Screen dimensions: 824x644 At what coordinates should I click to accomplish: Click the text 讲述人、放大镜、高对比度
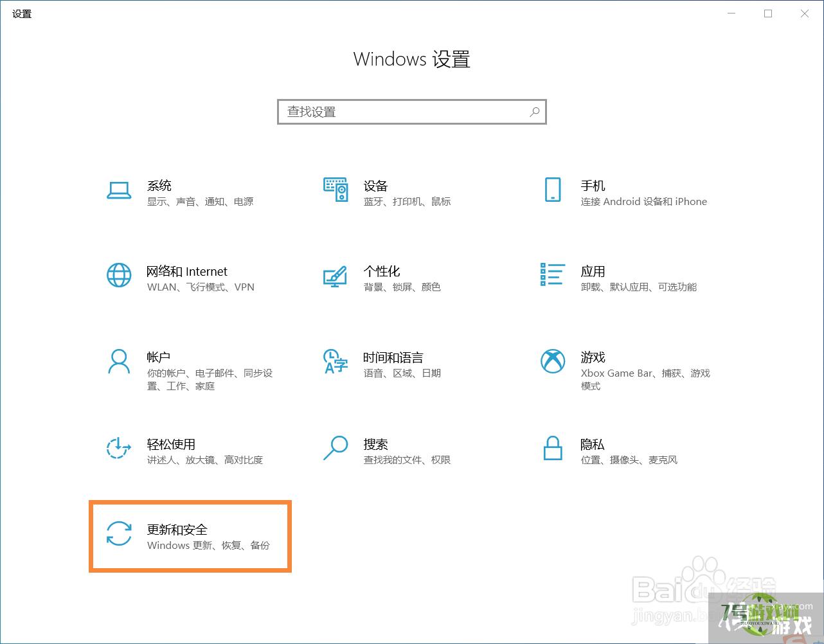(x=205, y=460)
